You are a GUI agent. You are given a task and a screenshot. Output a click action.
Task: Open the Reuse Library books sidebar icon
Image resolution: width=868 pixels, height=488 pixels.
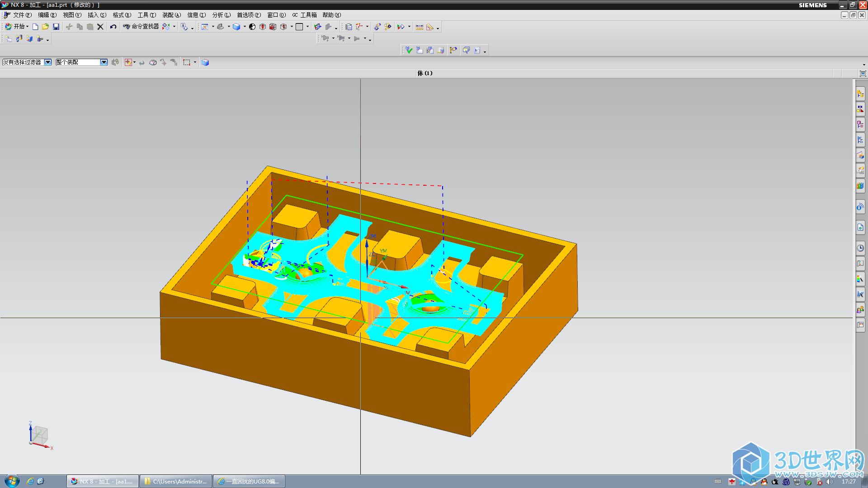coord(860,185)
